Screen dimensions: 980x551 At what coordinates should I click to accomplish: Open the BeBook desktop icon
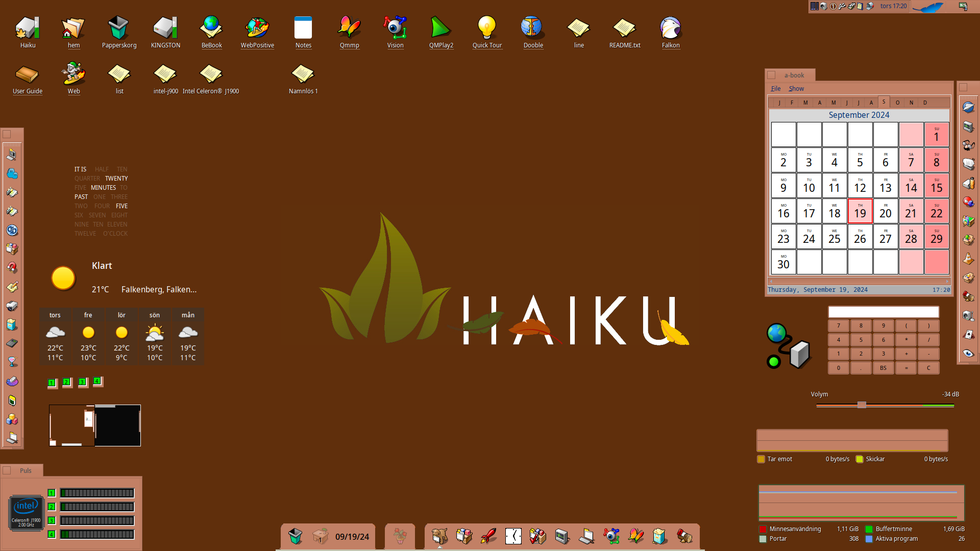pos(211,28)
